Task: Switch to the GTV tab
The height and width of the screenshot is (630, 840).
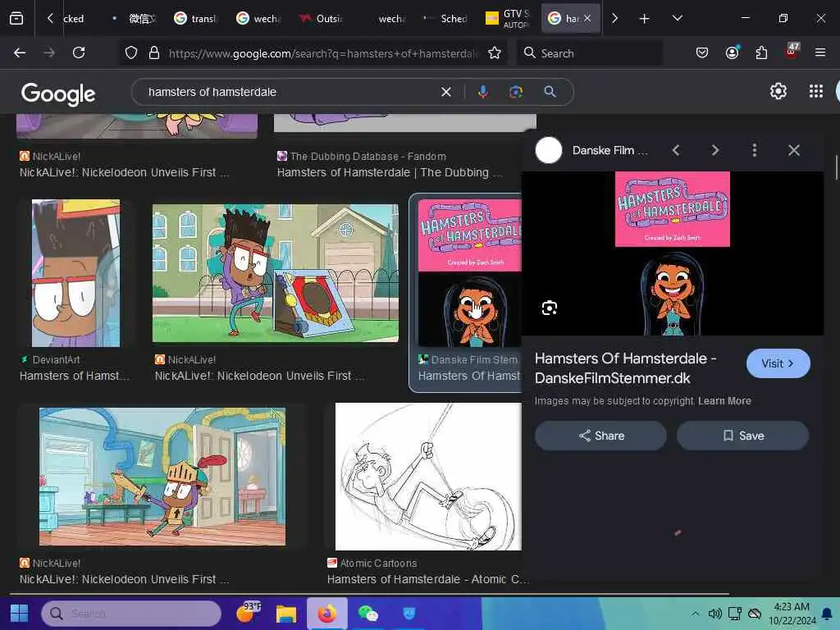Action: pyautogui.click(x=509, y=19)
